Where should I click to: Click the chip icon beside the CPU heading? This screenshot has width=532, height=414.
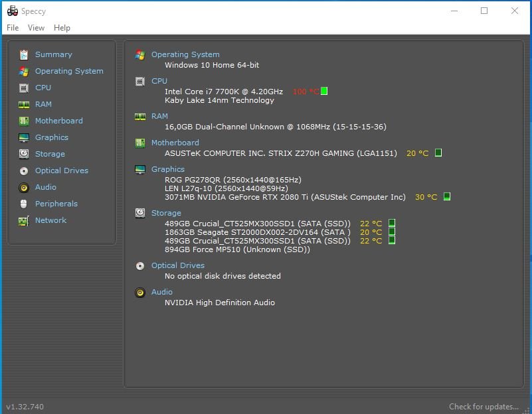click(140, 82)
